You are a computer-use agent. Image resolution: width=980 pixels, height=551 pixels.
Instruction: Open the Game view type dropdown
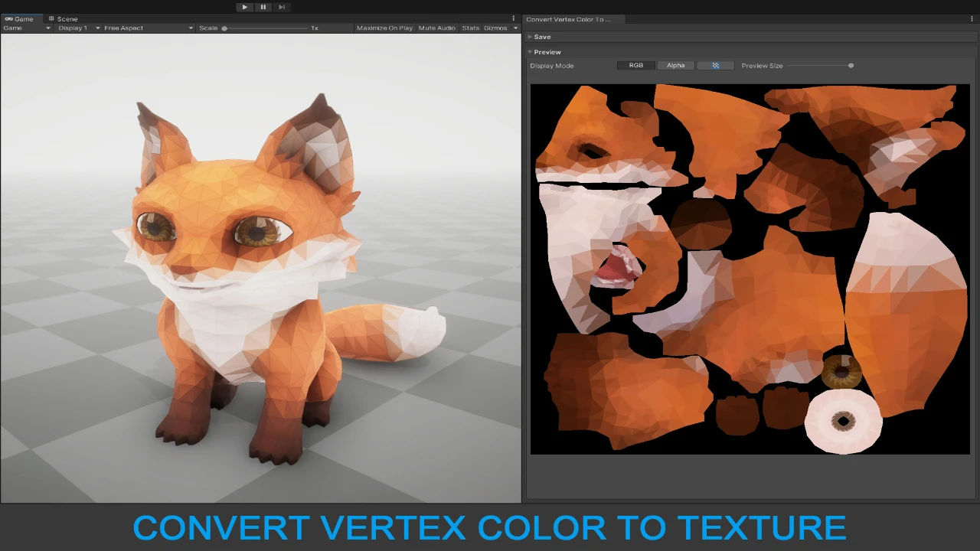click(x=26, y=28)
